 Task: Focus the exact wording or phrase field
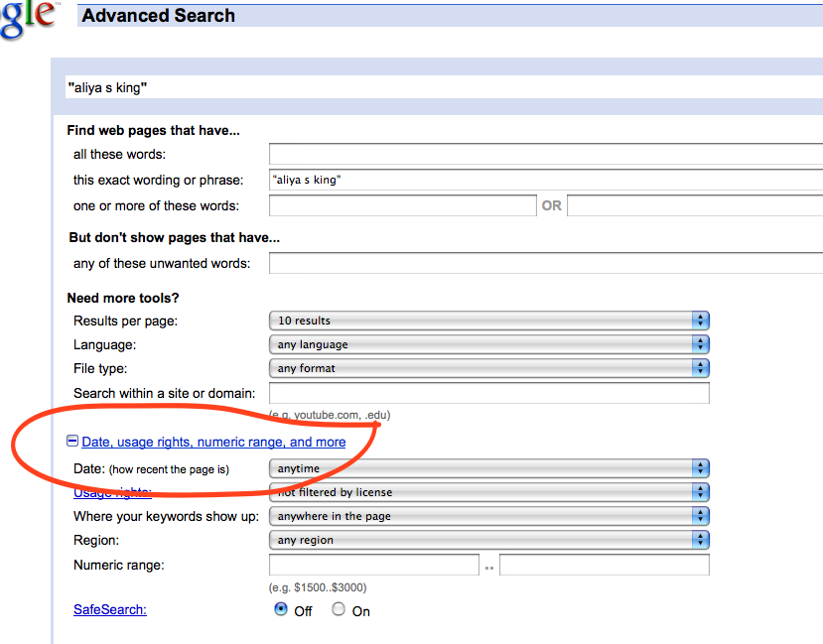click(545, 180)
